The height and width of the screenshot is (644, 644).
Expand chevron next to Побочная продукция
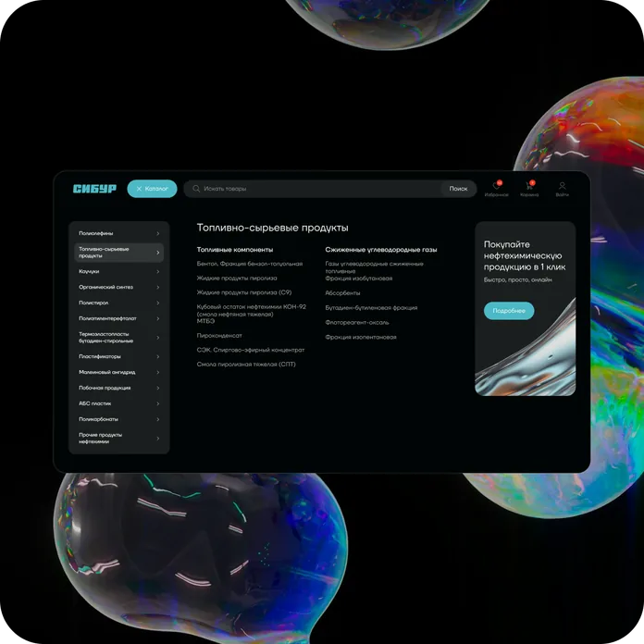[x=157, y=388]
